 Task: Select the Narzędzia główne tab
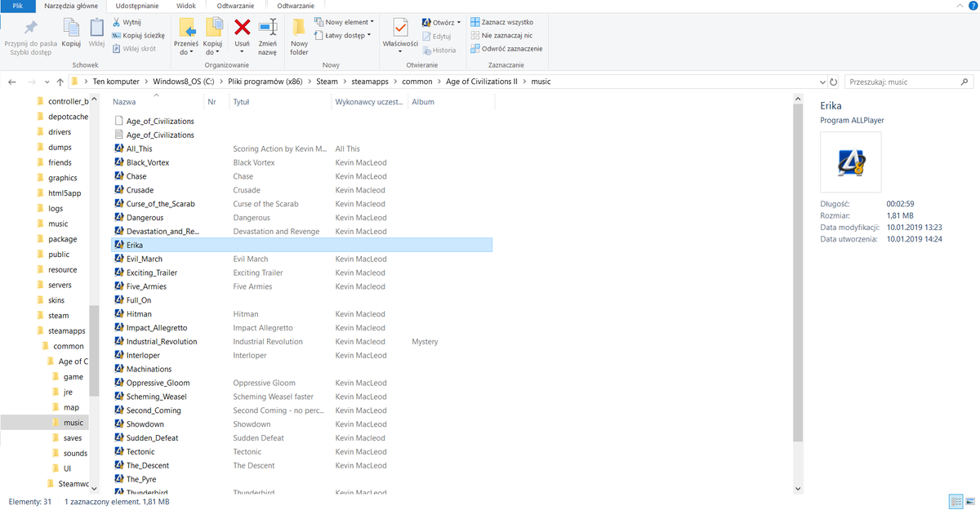70,6
